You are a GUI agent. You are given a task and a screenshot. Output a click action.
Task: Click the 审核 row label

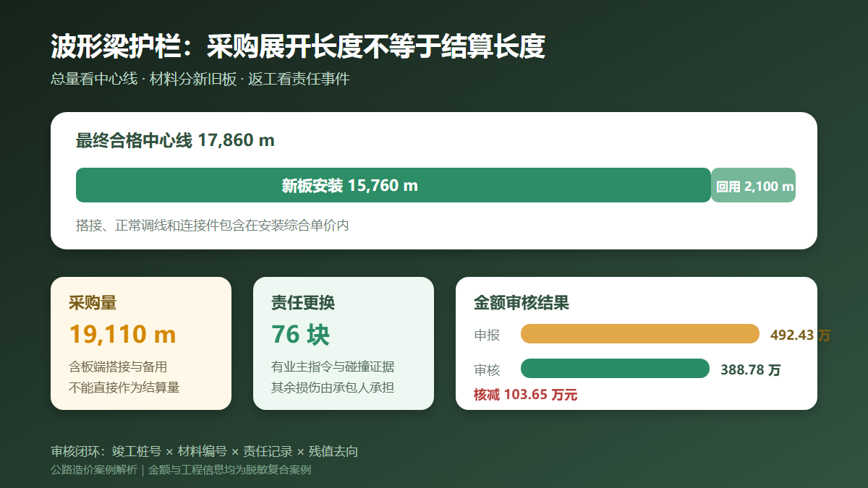click(487, 370)
